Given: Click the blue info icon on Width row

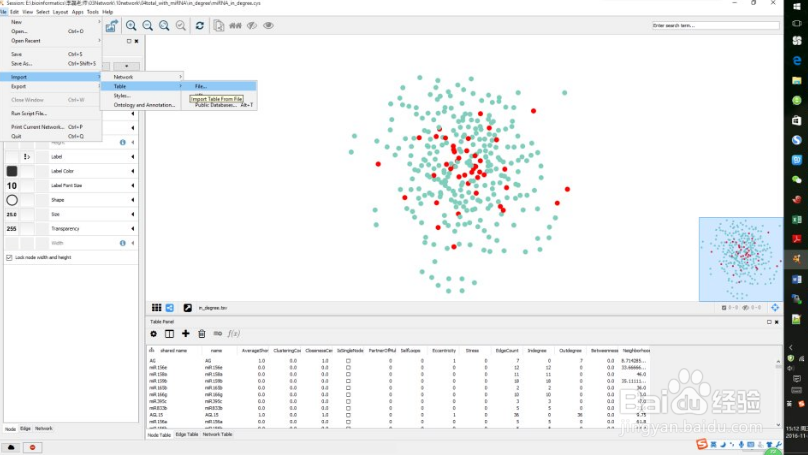Looking at the screenshot, I should point(123,243).
